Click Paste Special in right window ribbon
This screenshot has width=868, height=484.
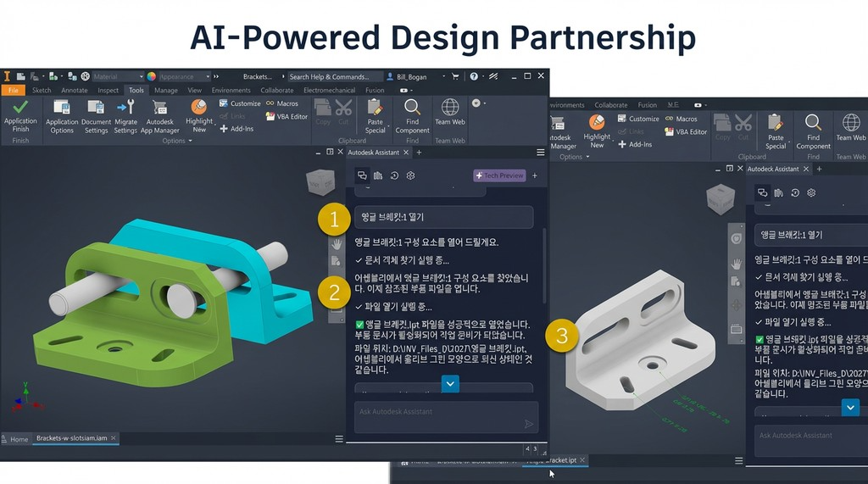[x=776, y=131]
